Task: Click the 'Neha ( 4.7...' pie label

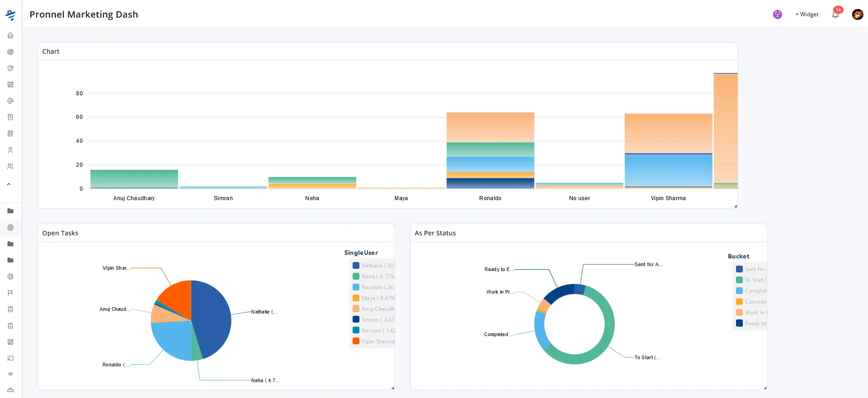Action: pyautogui.click(x=265, y=380)
